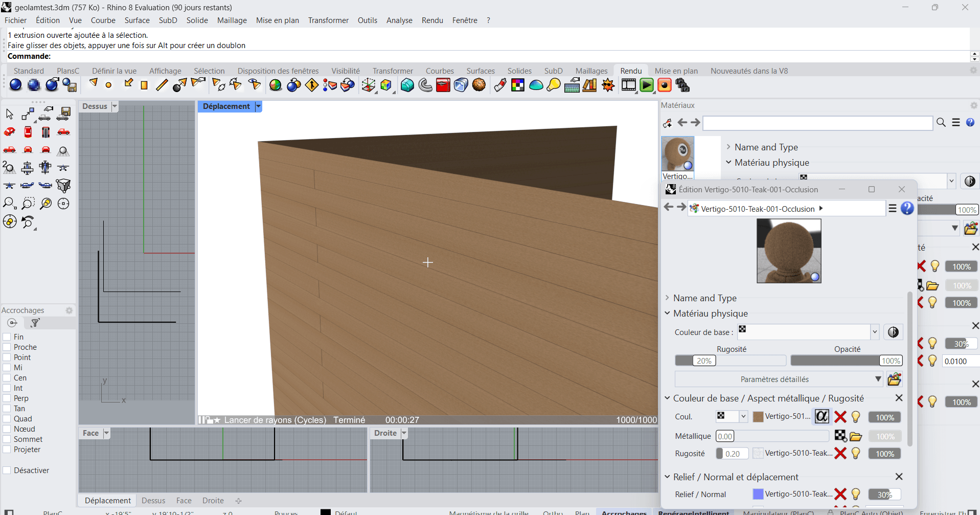The height and width of the screenshot is (515, 980).
Task: Click the alpha transparency icon for Coul. texture
Action: (822, 417)
